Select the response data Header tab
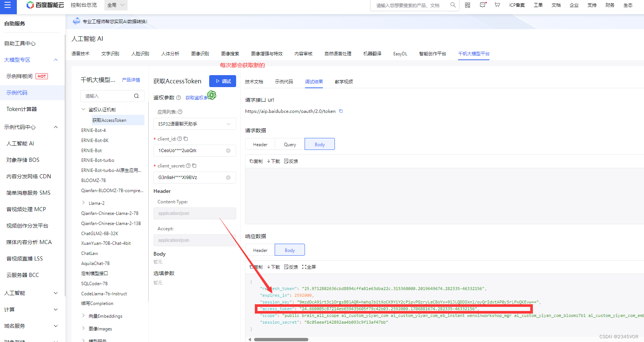This screenshot has height=342, width=644. pos(260,250)
